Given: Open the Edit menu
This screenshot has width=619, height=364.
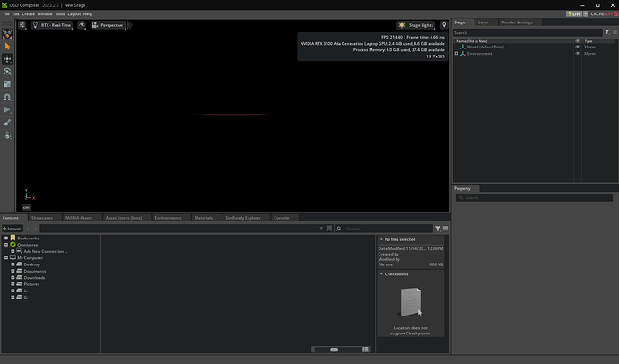Looking at the screenshot, I should (15, 14).
